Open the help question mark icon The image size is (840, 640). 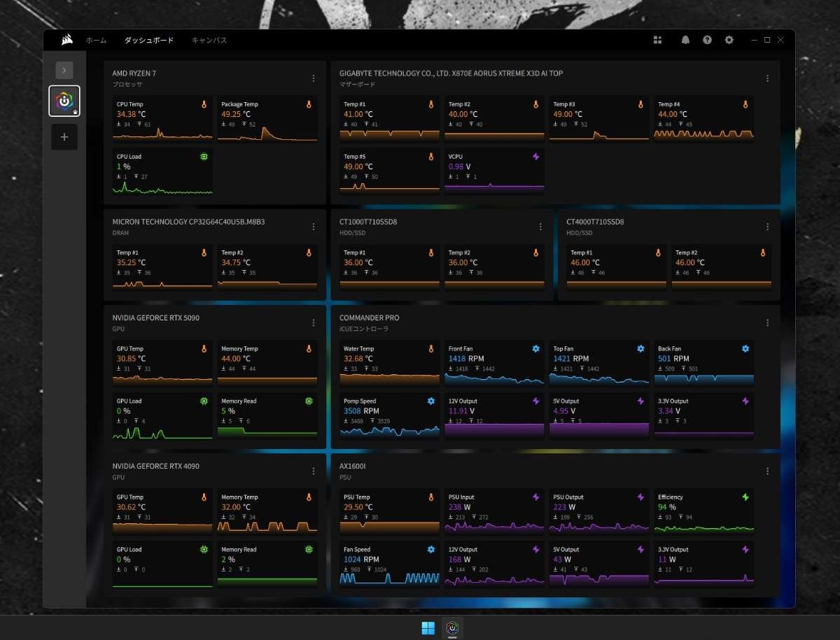click(x=707, y=41)
